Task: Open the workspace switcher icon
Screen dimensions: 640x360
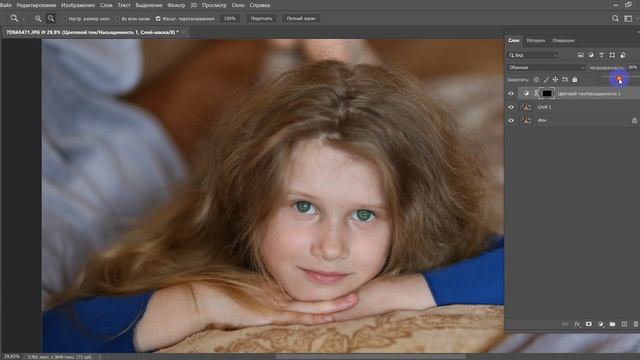Action: [628, 18]
